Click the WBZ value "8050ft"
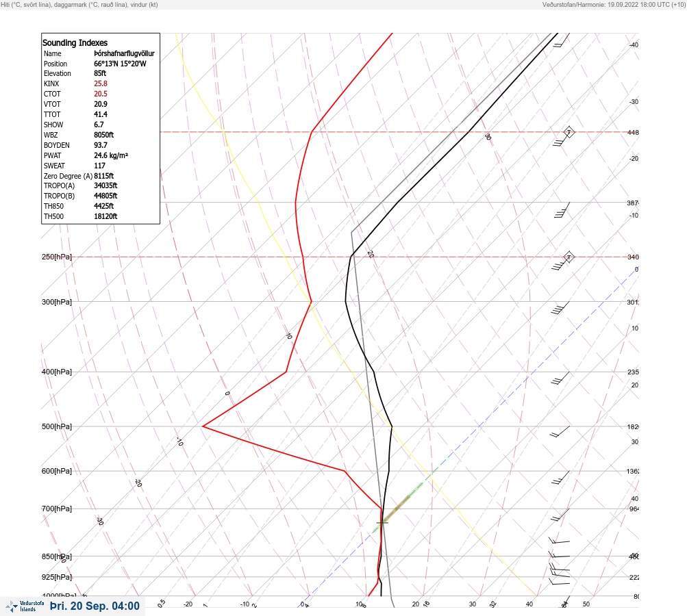This screenshot has width=687, height=616. click(104, 135)
